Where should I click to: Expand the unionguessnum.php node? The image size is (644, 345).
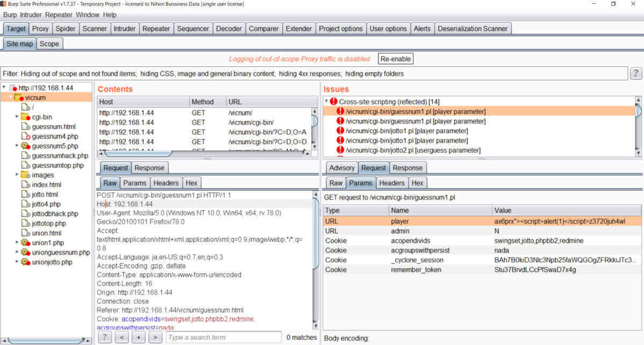click(17, 253)
